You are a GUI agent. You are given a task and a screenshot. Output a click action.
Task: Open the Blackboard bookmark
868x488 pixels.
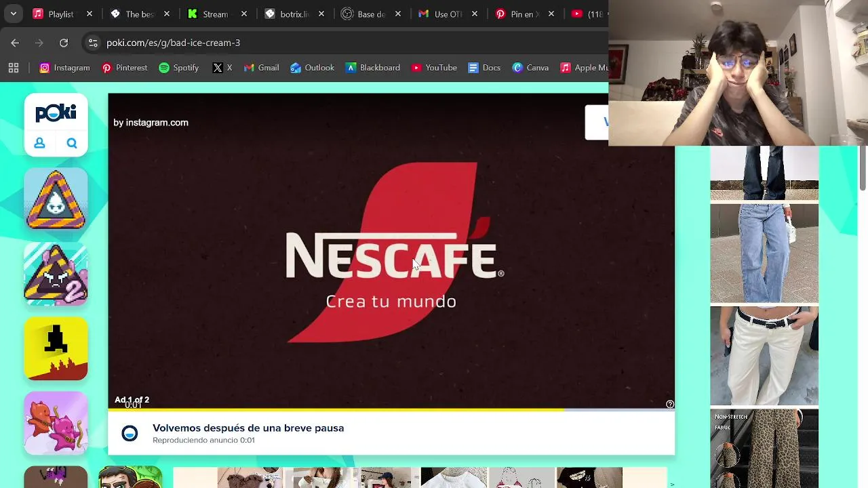point(373,68)
